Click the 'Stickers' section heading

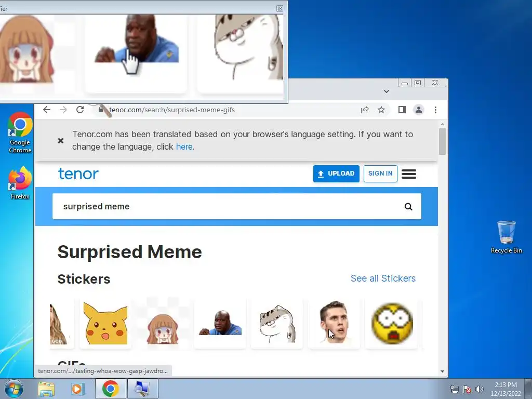(84, 279)
